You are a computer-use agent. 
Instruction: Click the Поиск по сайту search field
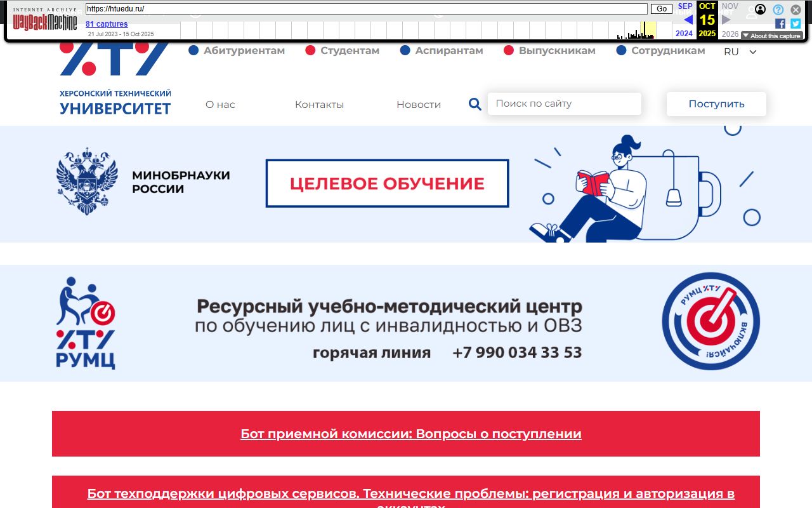point(565,104)
